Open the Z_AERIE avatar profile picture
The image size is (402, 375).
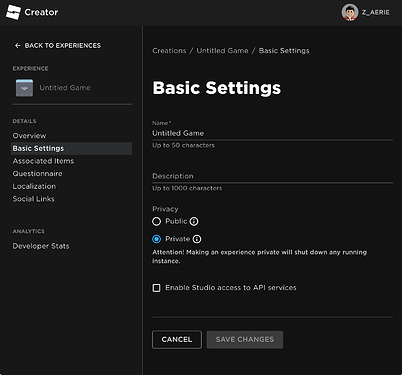pos(350,12)
